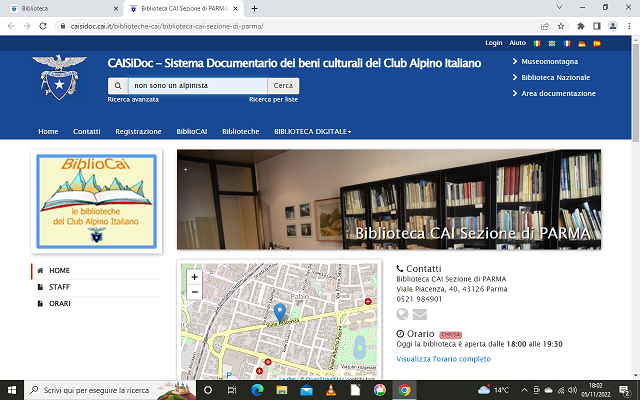Open Ricerca per liste link

coord(273,100)
